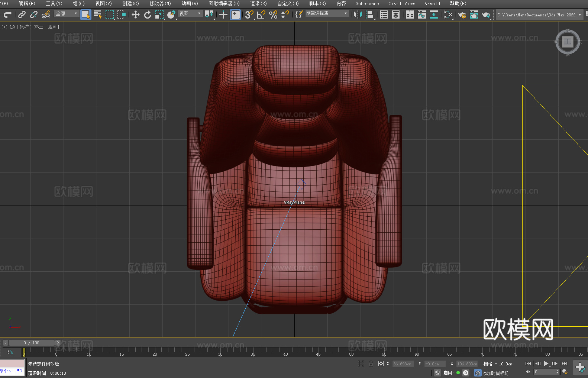Click the Play Animation button

[x=546, y=364]
